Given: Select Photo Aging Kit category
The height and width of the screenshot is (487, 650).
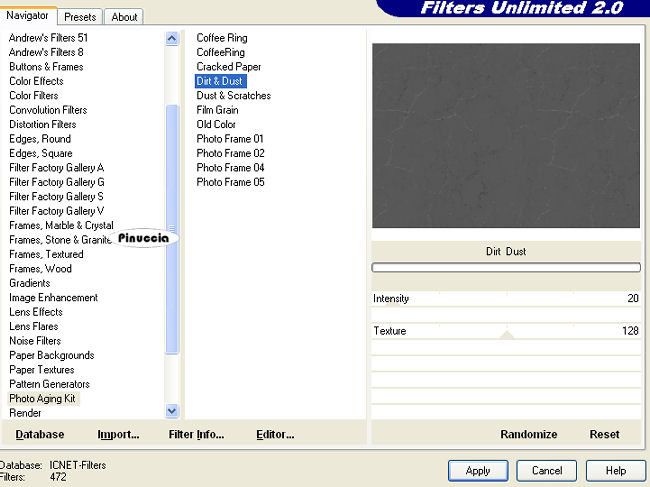Looking at the screenshot, I should point(42,399).
